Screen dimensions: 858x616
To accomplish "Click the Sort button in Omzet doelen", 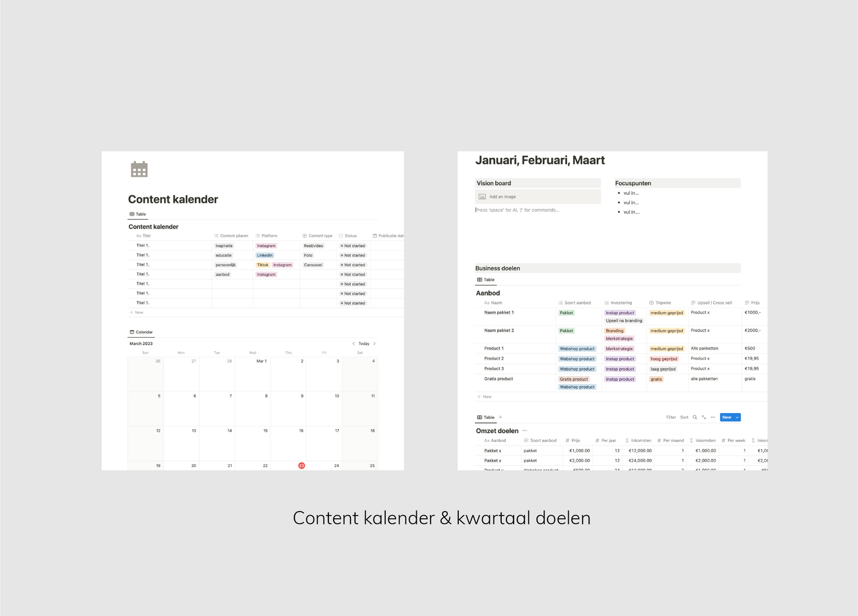I will pyautogui.click(x=684, y=417).
